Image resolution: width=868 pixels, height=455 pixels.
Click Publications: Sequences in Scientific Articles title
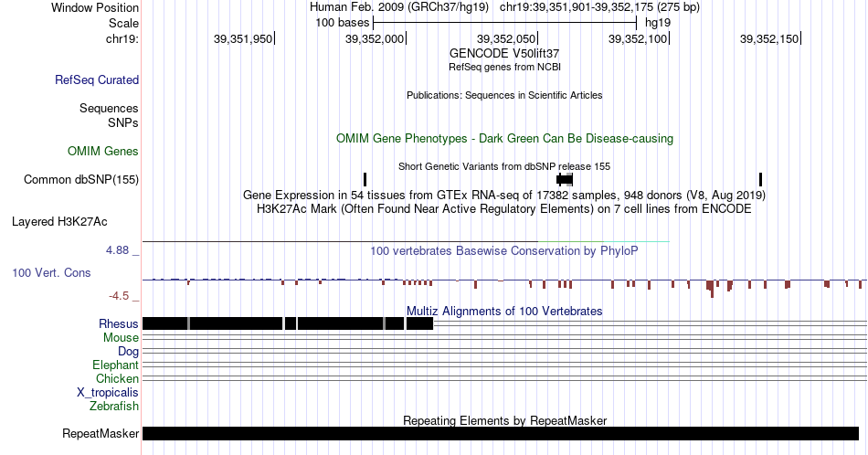coord(504,95)
